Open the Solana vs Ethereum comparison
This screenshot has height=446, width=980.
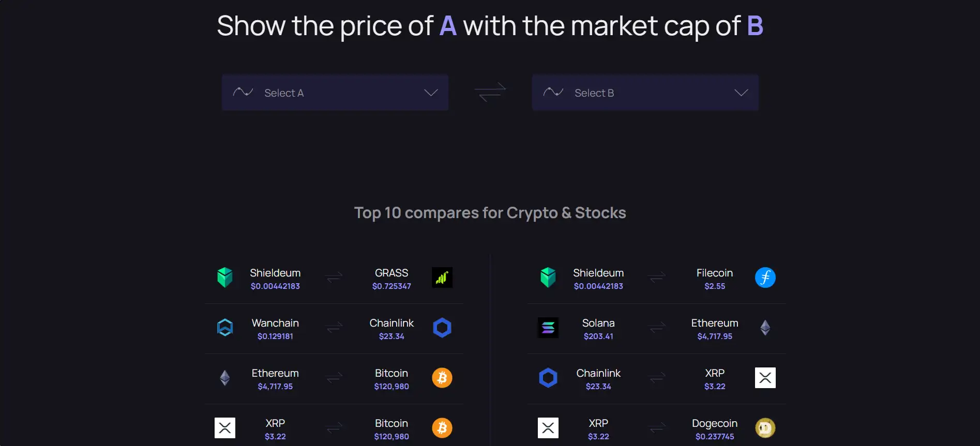coord(657,328)
